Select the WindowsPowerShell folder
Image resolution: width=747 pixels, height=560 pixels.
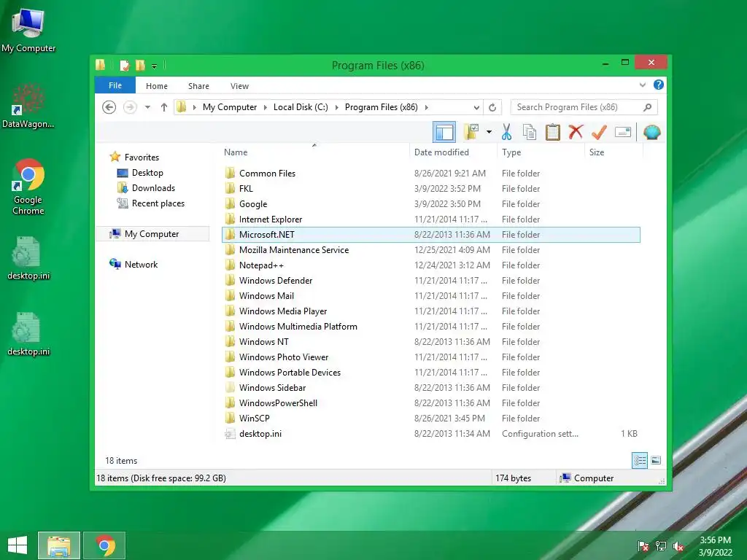[431, 402]
